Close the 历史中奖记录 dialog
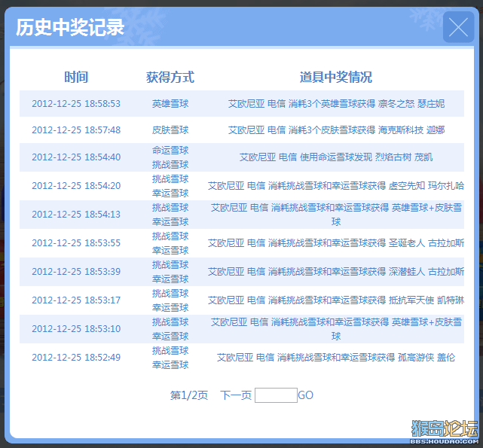The height and width of the screenshot is (448, 483). 458,27
